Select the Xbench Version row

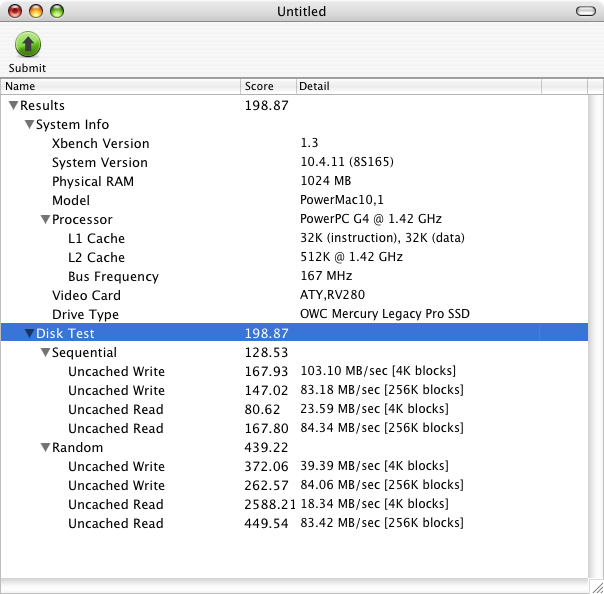pyautogui.click(x=100, y=144)
